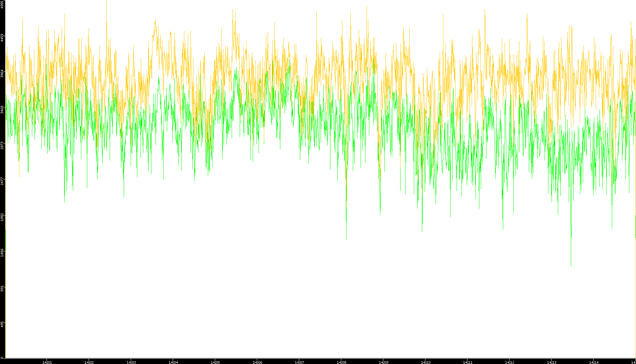
Task: Click the 4459 y-axis label
Action: 2,38
